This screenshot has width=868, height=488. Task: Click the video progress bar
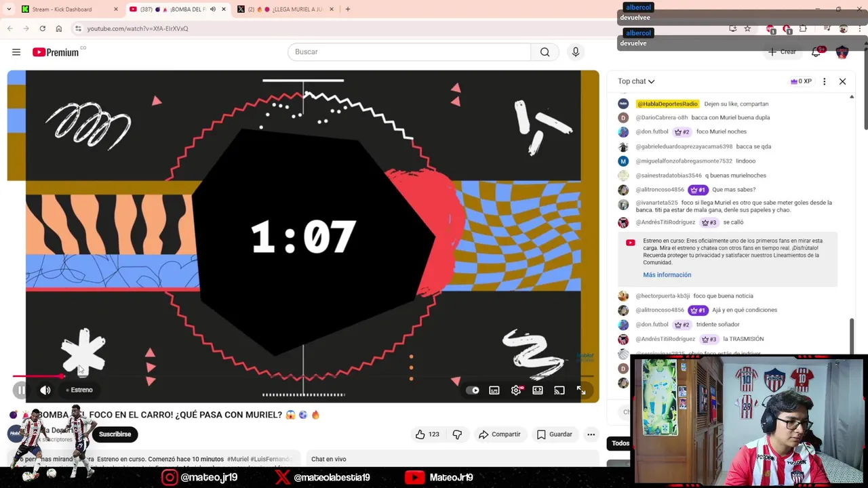point(303,376)
